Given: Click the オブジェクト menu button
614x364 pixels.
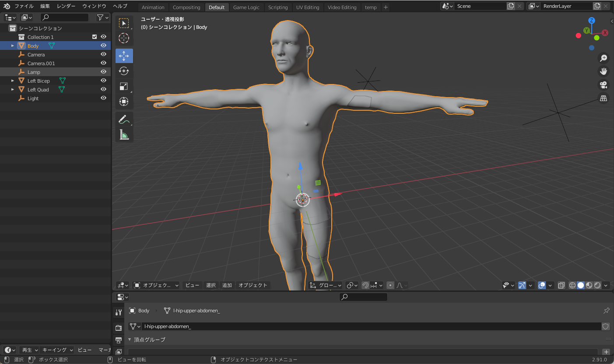Looking at the screenshot, I should (253, 285).
